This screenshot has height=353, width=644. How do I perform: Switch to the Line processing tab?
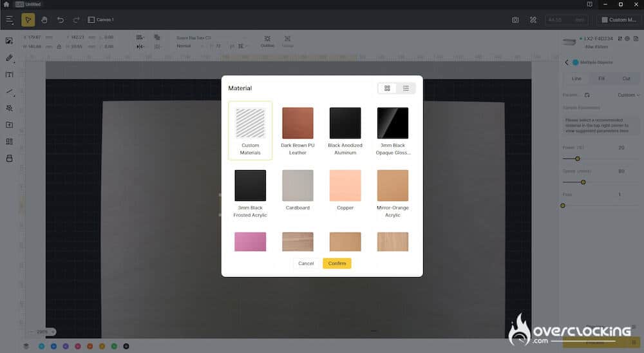[576, 79]
